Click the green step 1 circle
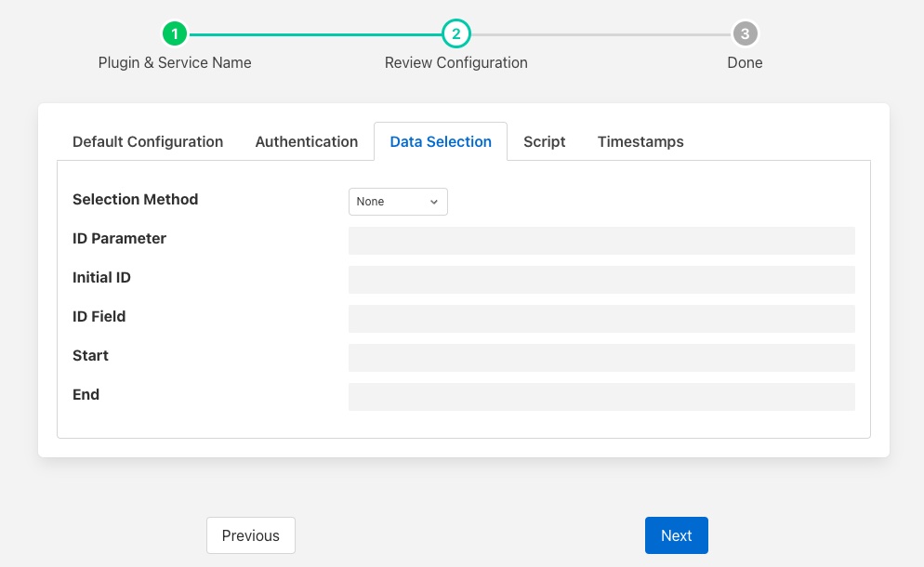Screen dimensions: 924x567 pyautogui.click(x=175, y=34)
